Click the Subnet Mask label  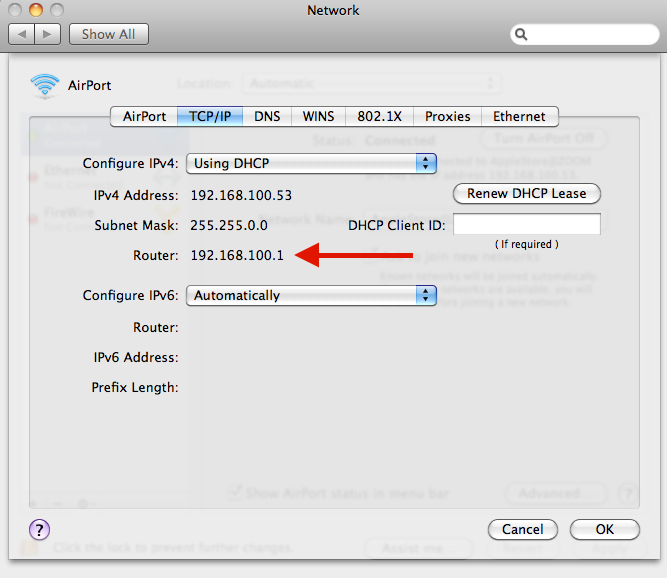(x=137, y=225)
